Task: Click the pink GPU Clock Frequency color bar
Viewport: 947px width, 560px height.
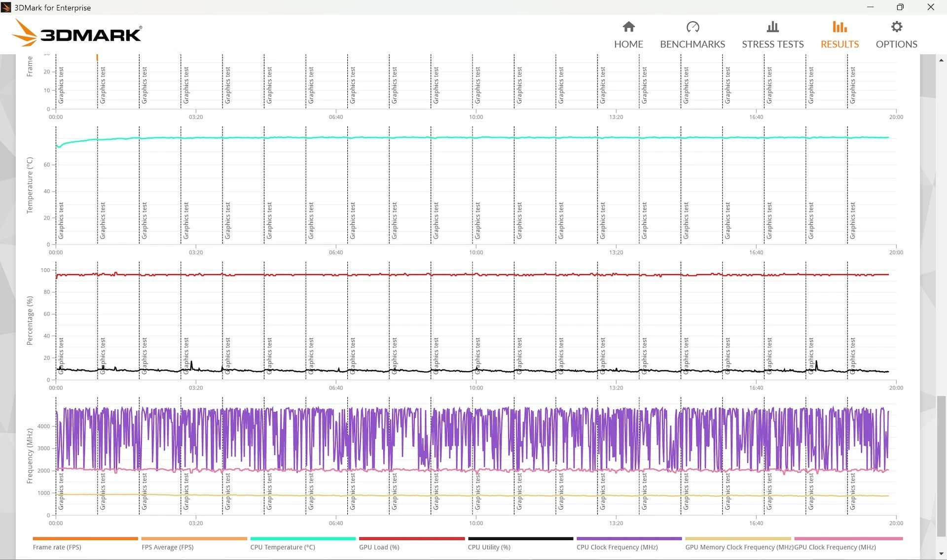Action: (x=848, y=538)
